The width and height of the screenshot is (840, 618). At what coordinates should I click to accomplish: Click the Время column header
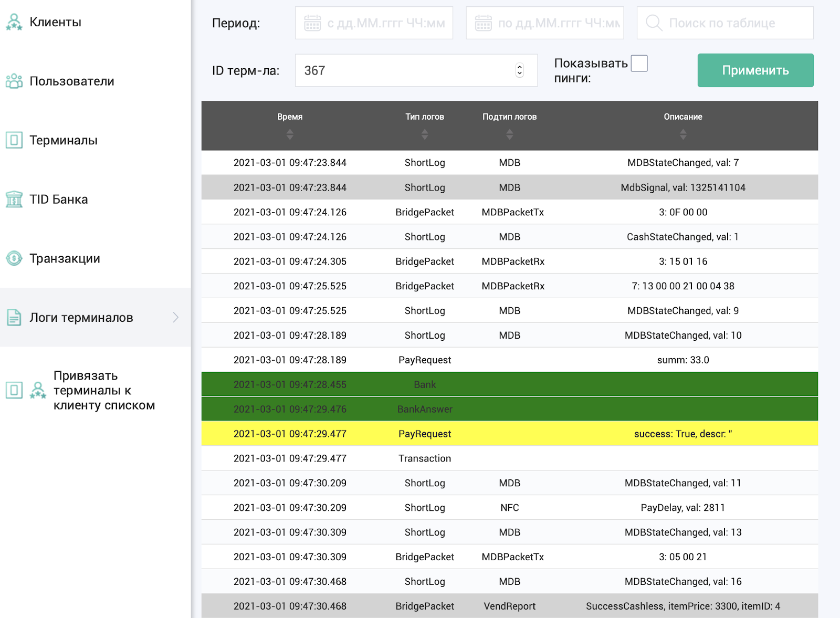[290, 117]
